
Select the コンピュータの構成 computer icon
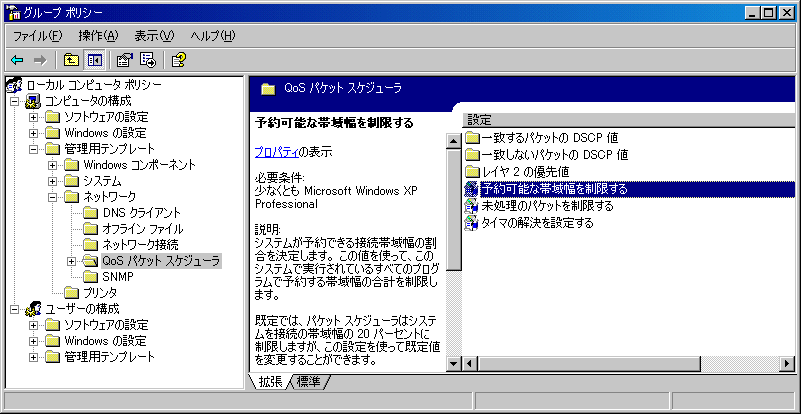(33, 101)
